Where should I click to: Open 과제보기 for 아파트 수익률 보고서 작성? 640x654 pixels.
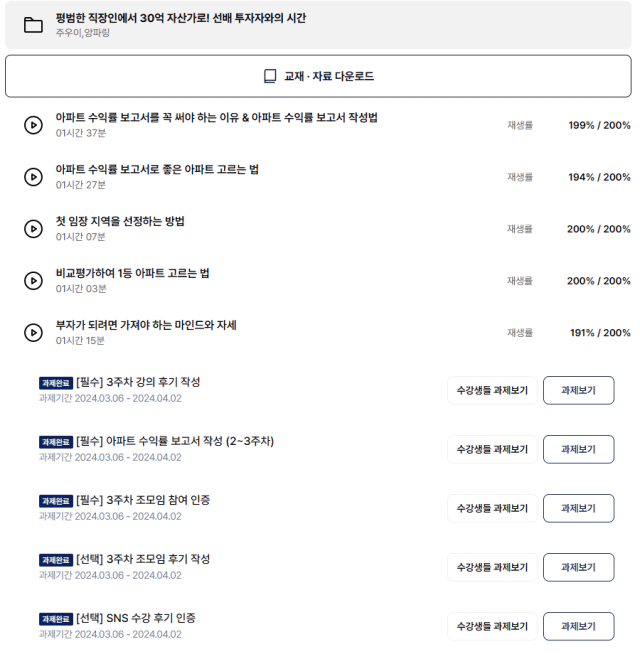[x=579, y=449]
